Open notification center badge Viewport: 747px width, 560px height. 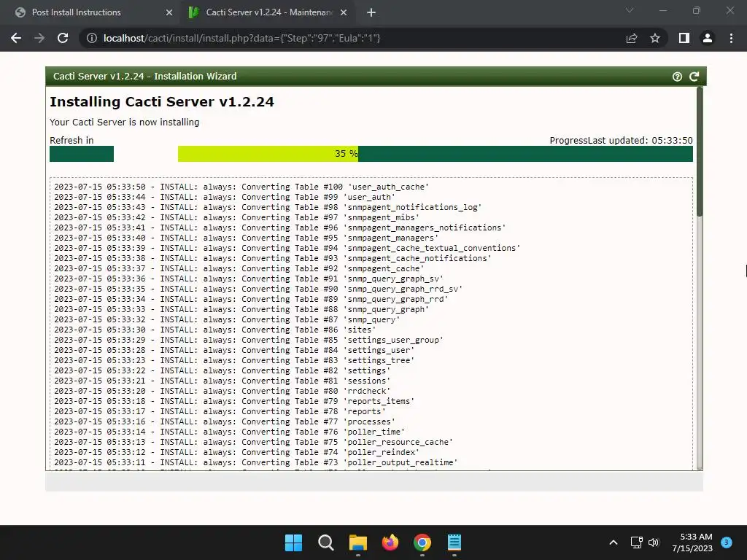(727, 542)
